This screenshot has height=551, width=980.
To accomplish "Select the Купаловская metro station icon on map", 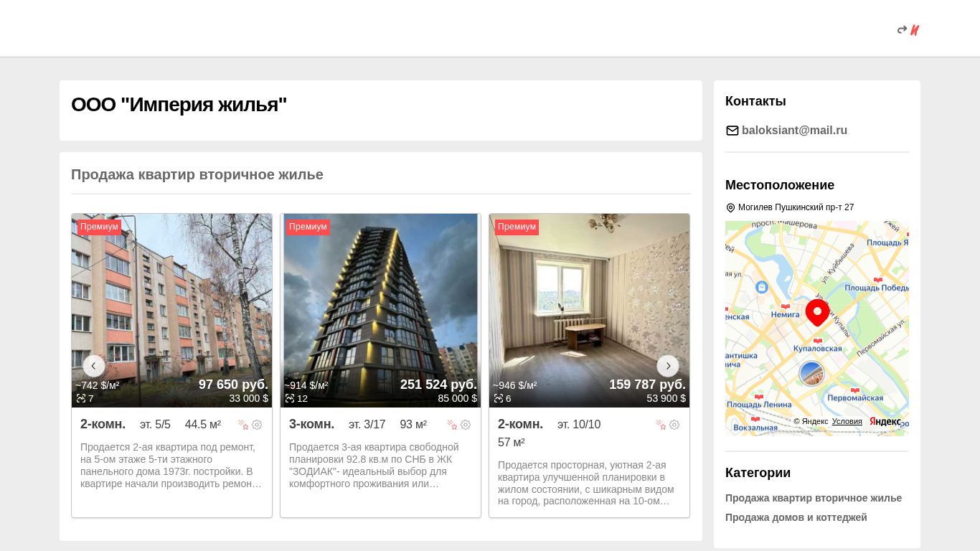I will [817, 341].
